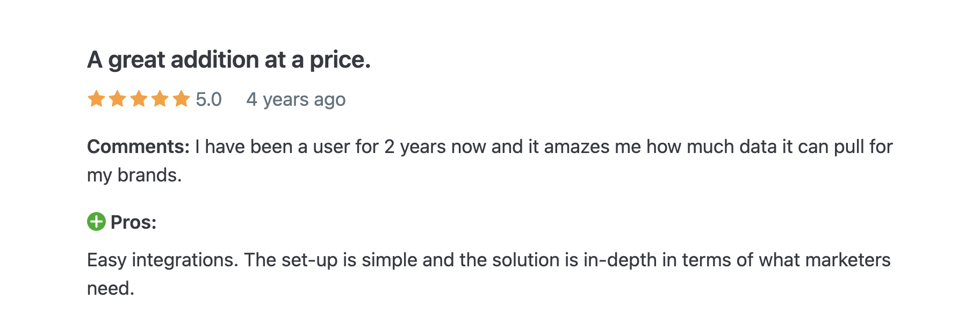
Task: Click the third orange rating star
Action: tap(139, 99)
